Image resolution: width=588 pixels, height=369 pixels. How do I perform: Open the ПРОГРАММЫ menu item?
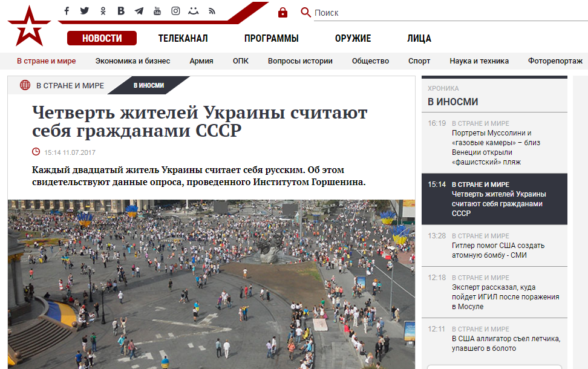272,38
